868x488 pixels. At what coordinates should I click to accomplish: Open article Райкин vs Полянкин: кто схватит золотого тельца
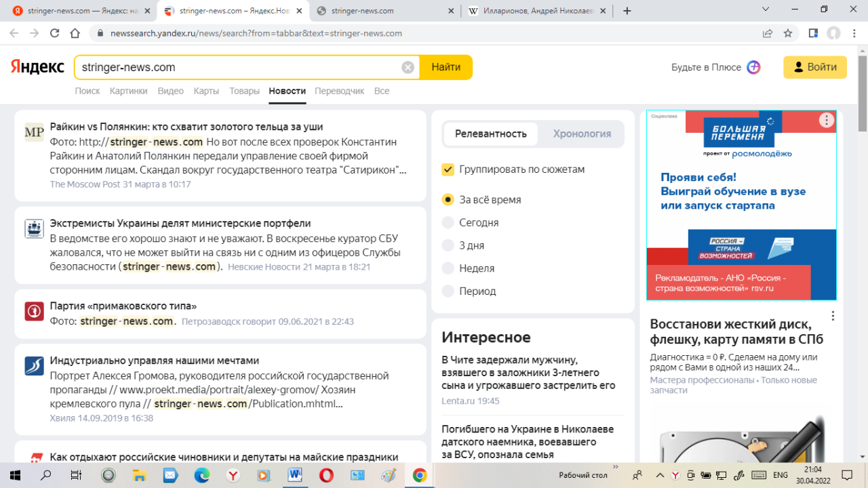pyautogui.click(x=186, y=127)
